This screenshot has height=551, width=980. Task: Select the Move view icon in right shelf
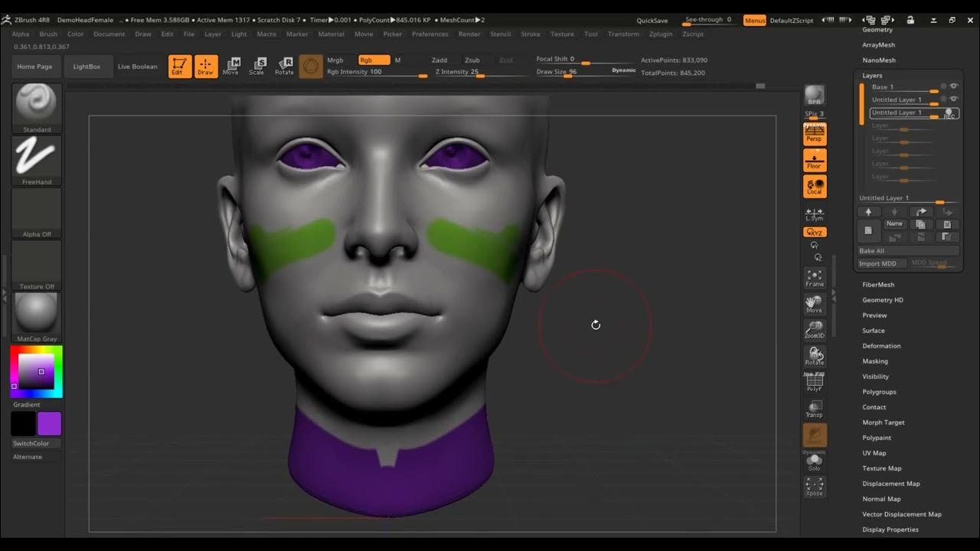coord(815,305)
